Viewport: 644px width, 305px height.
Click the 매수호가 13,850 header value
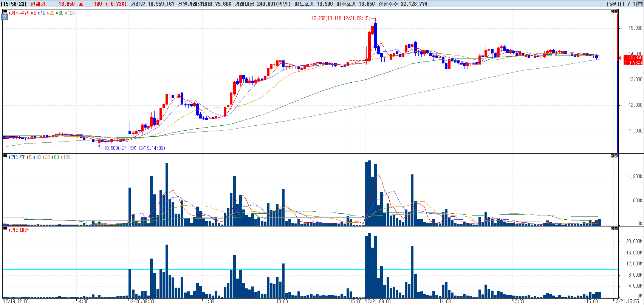[x=356, y=4]
